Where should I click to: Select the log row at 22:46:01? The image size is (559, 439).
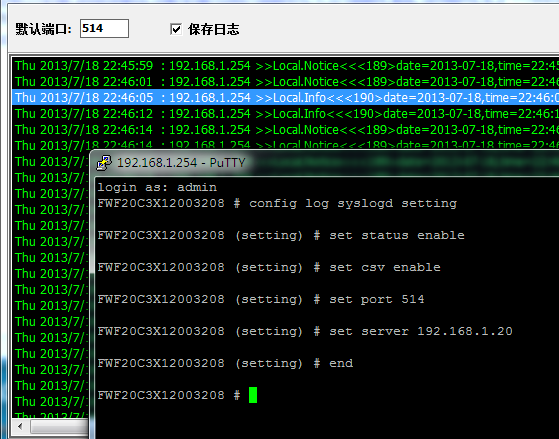[x=286, y=82]
